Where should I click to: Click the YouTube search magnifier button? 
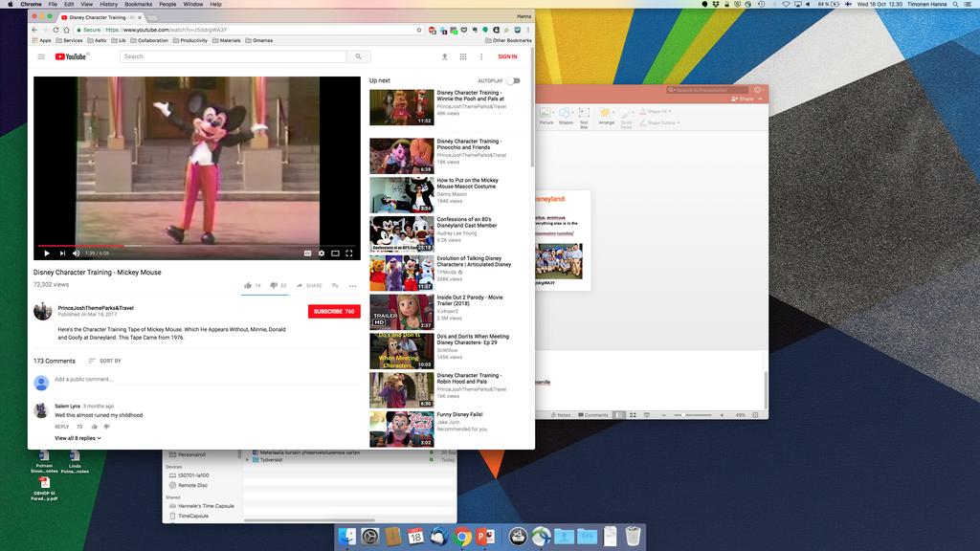(x=358, y=56)
